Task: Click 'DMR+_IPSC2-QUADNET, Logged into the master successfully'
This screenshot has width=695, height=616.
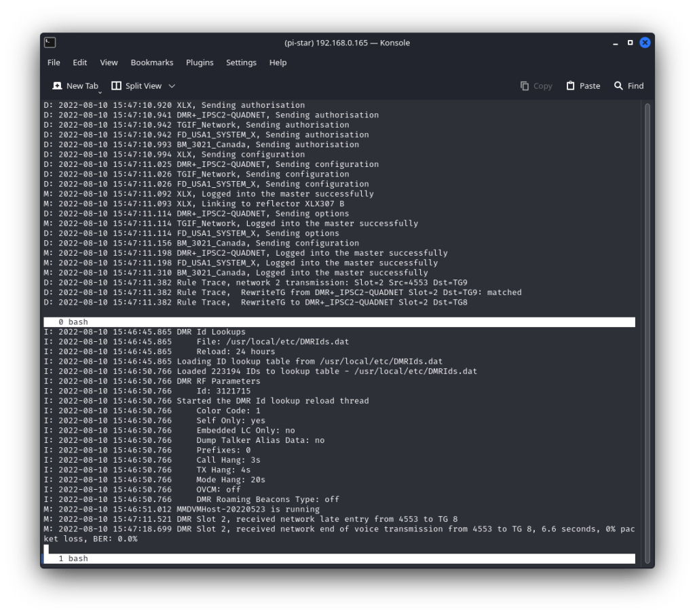Action: 246,253
